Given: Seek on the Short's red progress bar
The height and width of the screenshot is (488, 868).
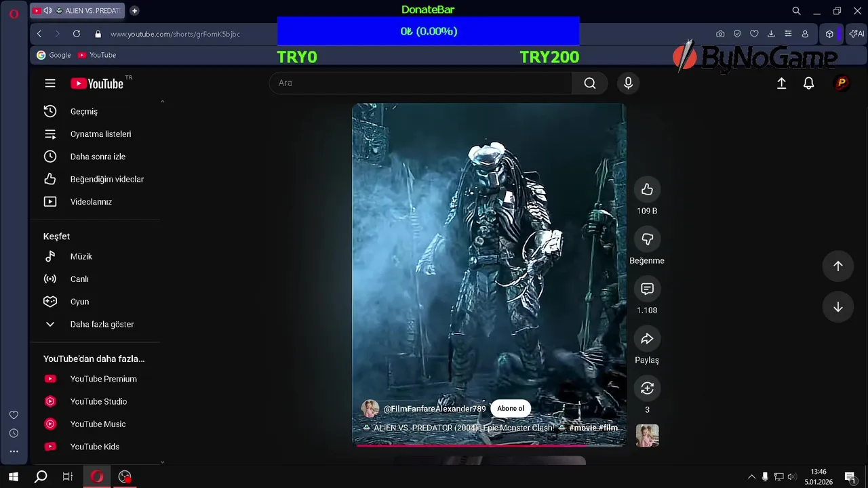Looking at the screenshot, I should [488, 445].
